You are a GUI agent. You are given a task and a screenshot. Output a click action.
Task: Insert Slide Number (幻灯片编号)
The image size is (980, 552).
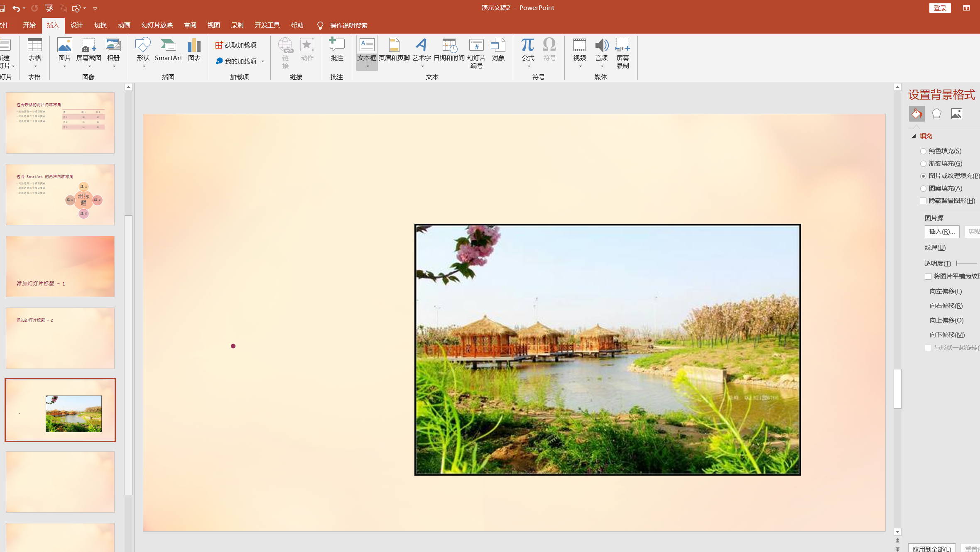click(476, 53)
